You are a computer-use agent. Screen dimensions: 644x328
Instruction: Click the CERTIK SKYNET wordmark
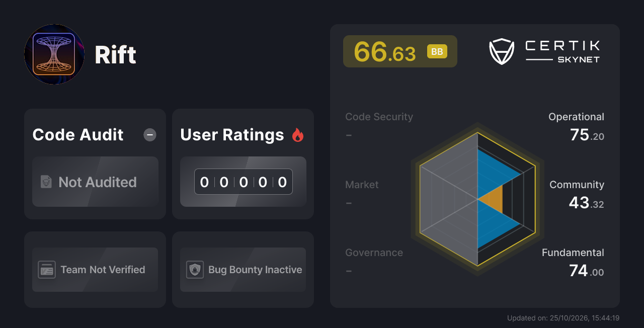(x=562, y=51)
